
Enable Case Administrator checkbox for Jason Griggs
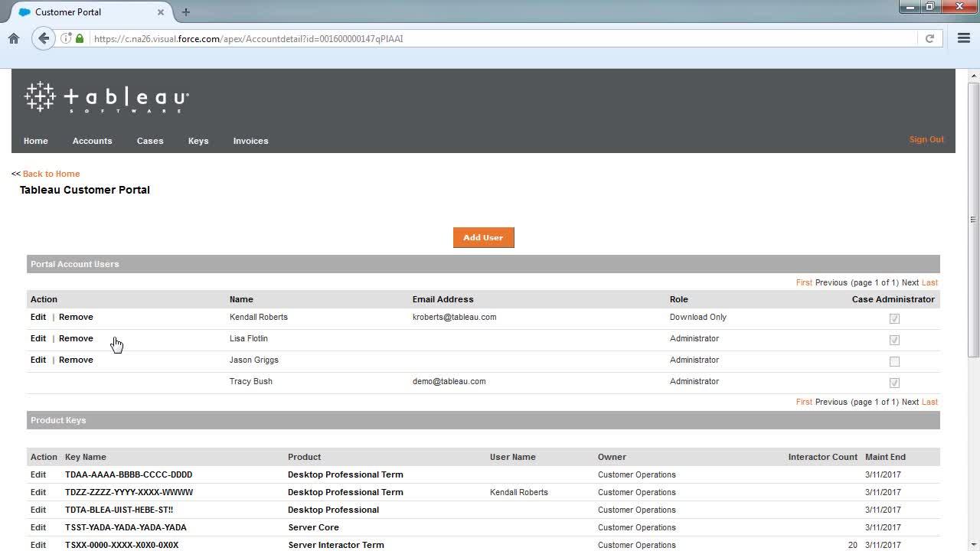[894, 361]
